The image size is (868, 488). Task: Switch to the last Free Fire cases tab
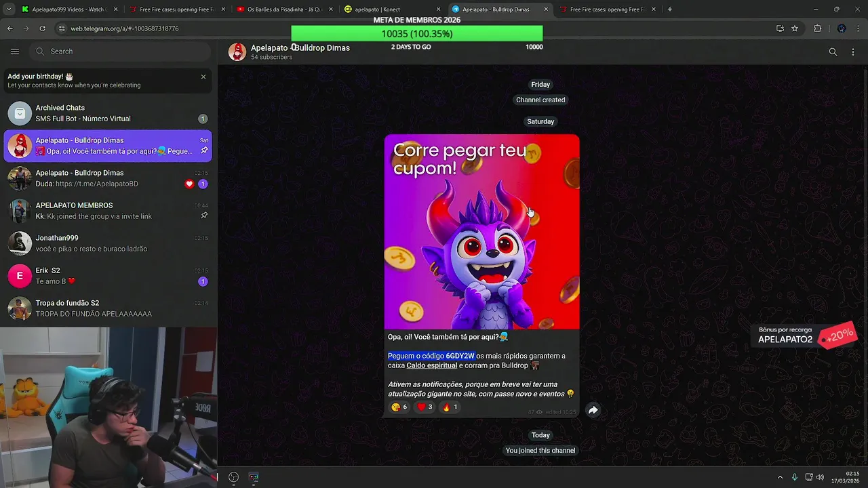(607, 9)
